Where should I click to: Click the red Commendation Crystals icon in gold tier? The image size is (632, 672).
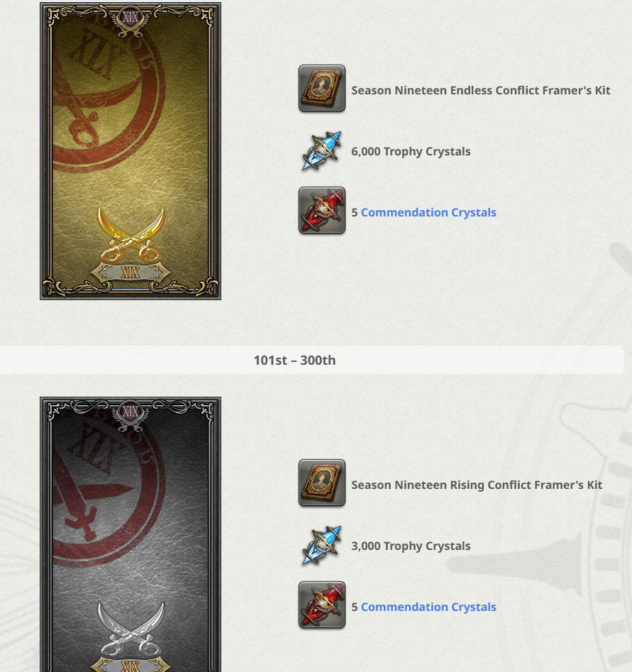point(322,211)
